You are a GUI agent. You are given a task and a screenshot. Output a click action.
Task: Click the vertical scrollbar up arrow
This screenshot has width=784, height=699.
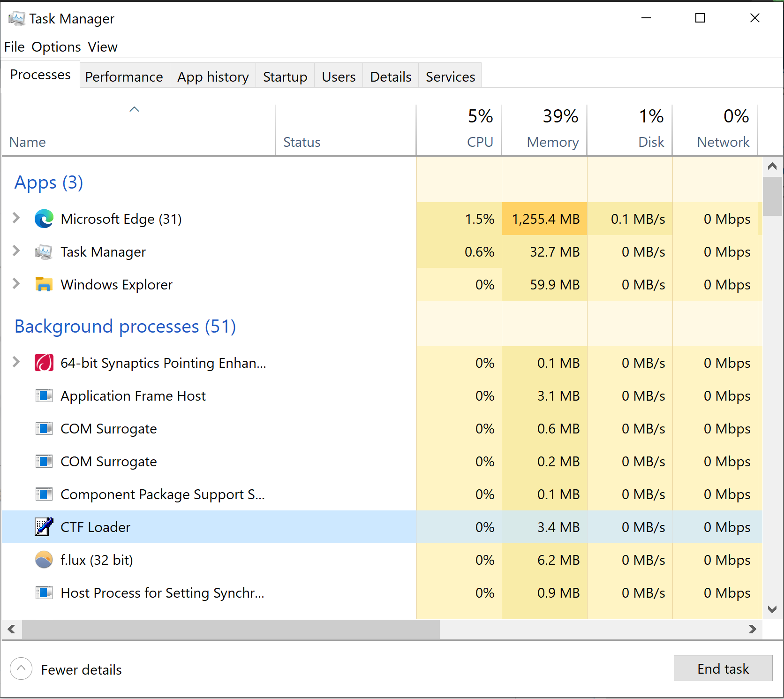pyautogui.click(x=772, y=166)
